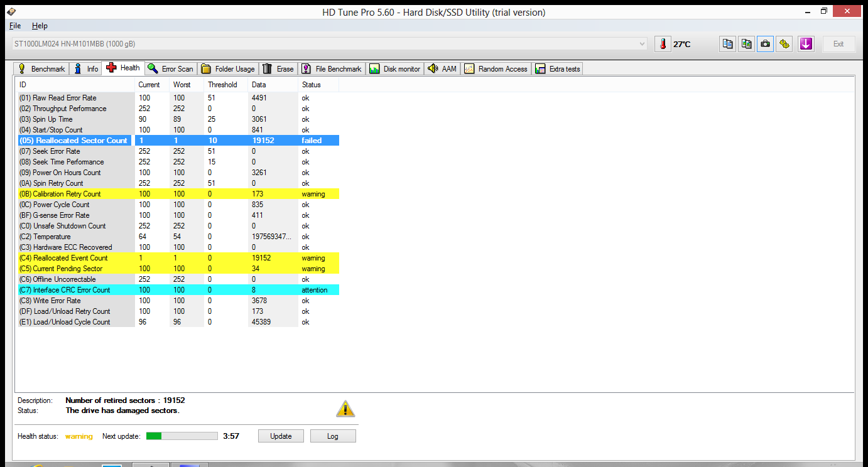This screenshot has width=868, height=467.
Task: Open the Error Scan tab
Action: point(171,68)
